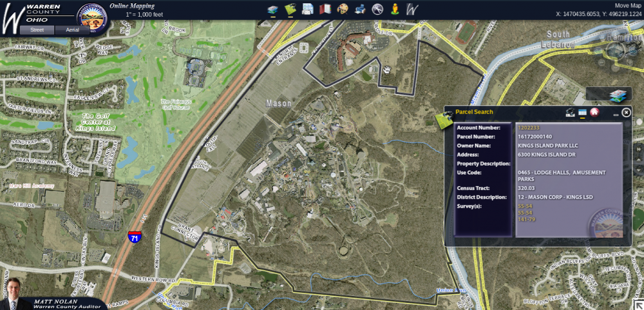Click The Fairways Golf Course map label
The height and width of the screenshot is (310, 644).
pos(177,104)
